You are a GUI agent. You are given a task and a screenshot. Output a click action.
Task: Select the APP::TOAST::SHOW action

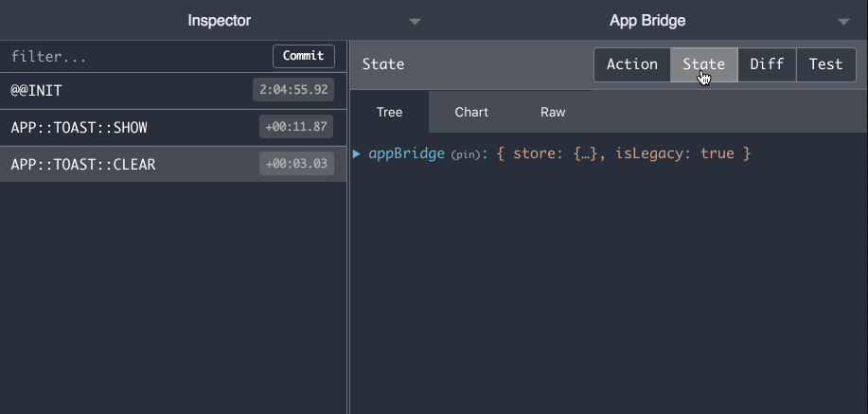click(x=173, y=128)
